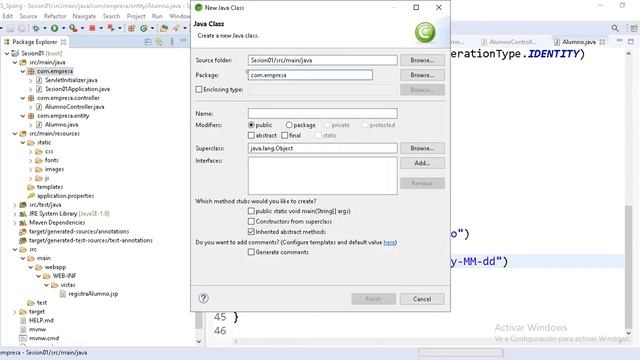
Task: Close the Package Explorer tab via its X
Action: point(64,42)
